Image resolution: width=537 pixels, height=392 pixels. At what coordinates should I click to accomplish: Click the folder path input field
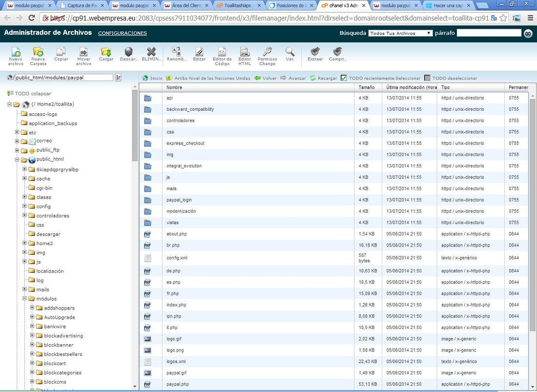(x=64, y=77)
